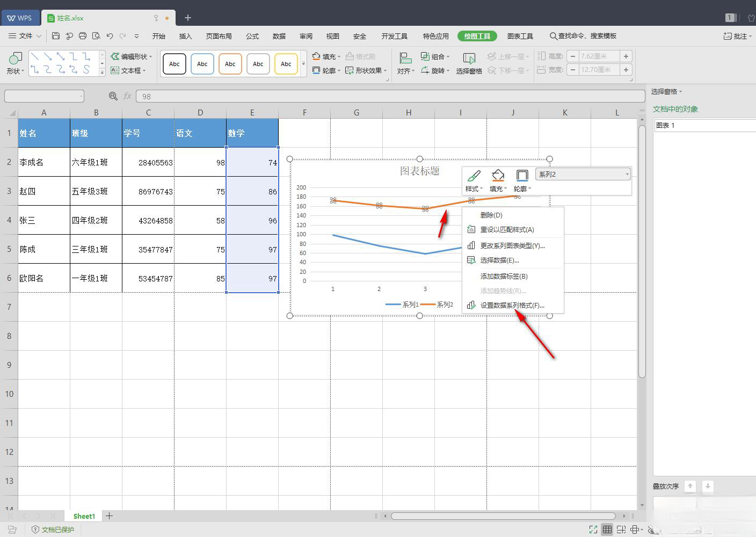
Task: Click the 旋转 rotate icon
Action: pyautogui.click(x=425, y=70)
